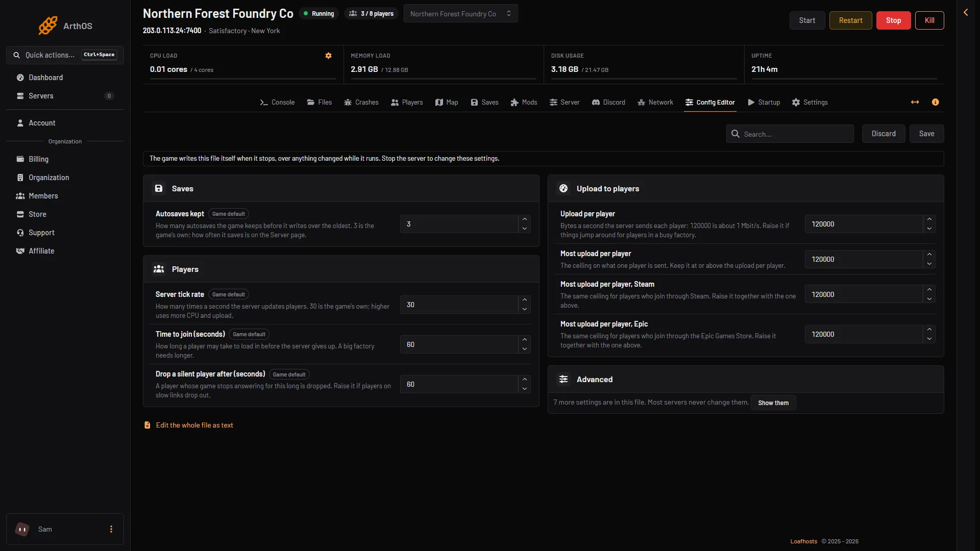Screen dimensions: 980x551
Task: Focus the config Search field
Action: click(790, 134)
